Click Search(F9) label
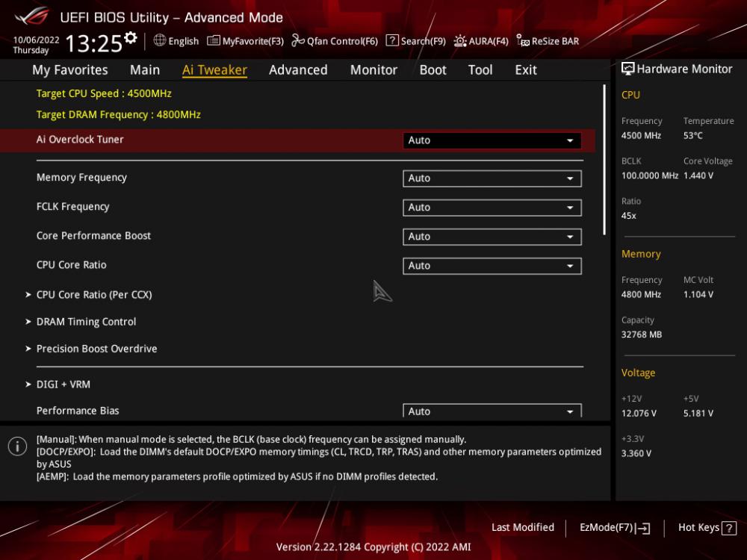The width and height of the screenshot is (747, 560). click(423, 41)
